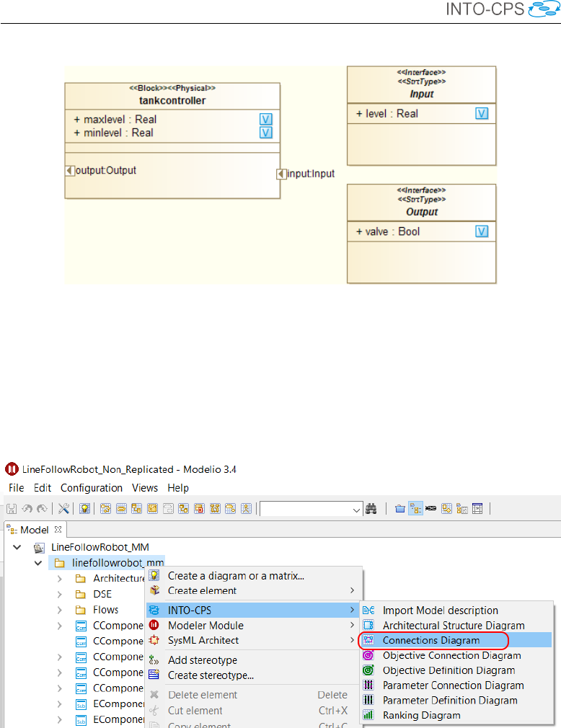Click the red Modeler Module icon
Screen dimensions: 561x728
click(154, 625)
